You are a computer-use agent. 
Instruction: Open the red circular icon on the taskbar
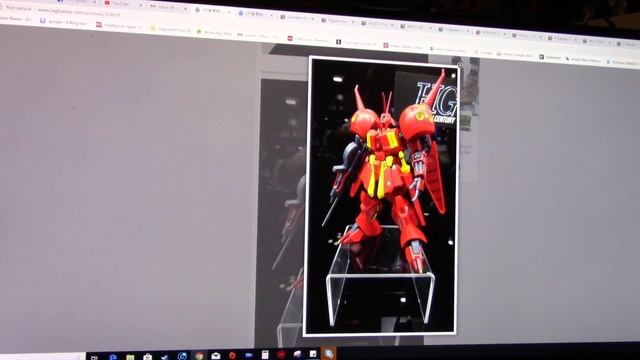[281, 355]
